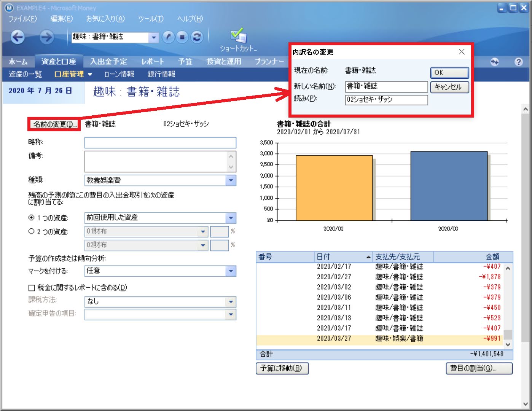Click the orange 2020/02 chart bar
This screenshot has height=411, width=532.
click(334, 188)
